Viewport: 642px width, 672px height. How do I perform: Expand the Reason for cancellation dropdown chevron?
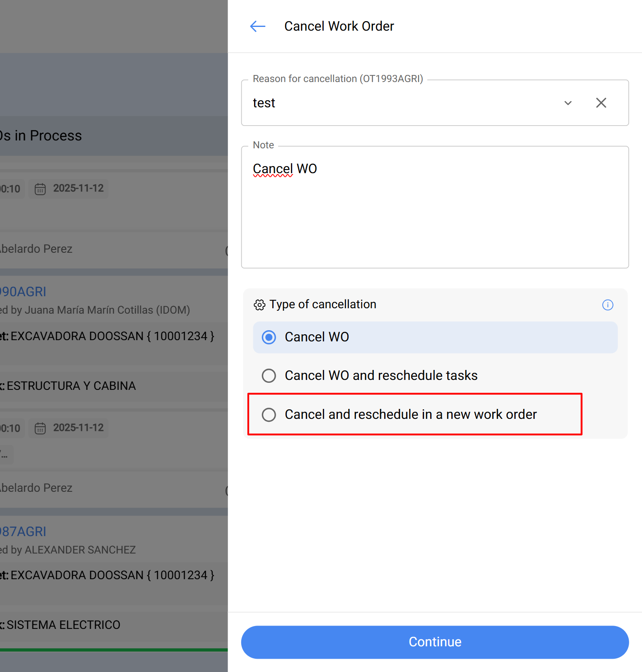point(568,103)
